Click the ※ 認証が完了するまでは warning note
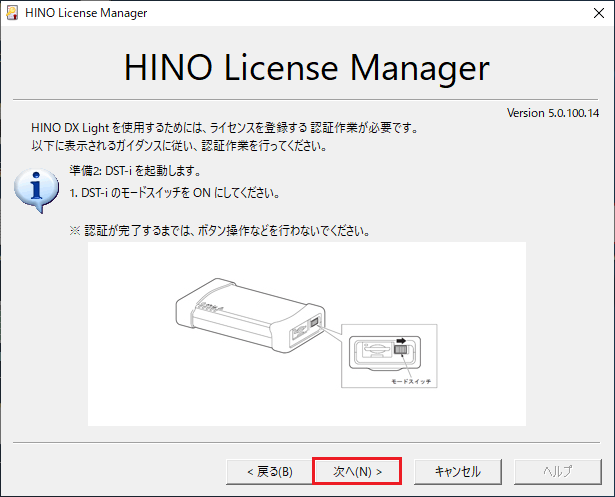The width and height of the screenshot is (615, 497). (220, 231)
